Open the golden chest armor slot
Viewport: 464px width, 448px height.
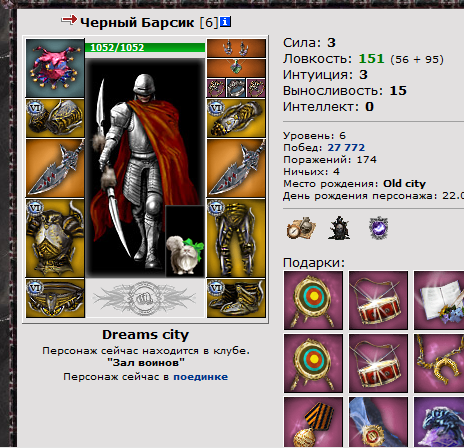[x=55, y=238]
